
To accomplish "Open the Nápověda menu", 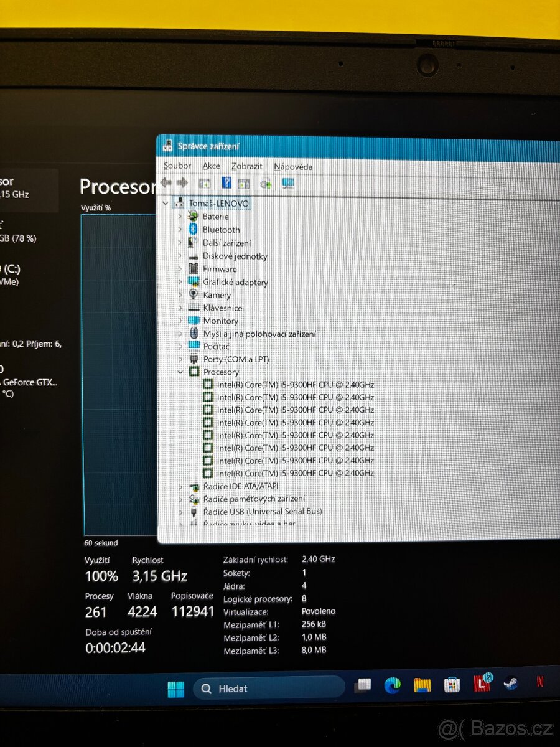I will click(x=294, y=166).
